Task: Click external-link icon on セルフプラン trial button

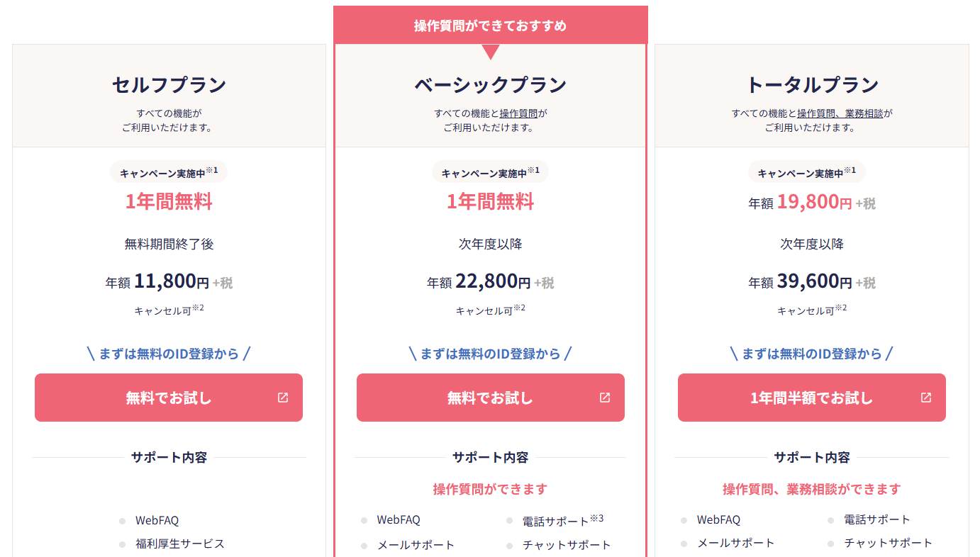Action: tap(283, 398)
